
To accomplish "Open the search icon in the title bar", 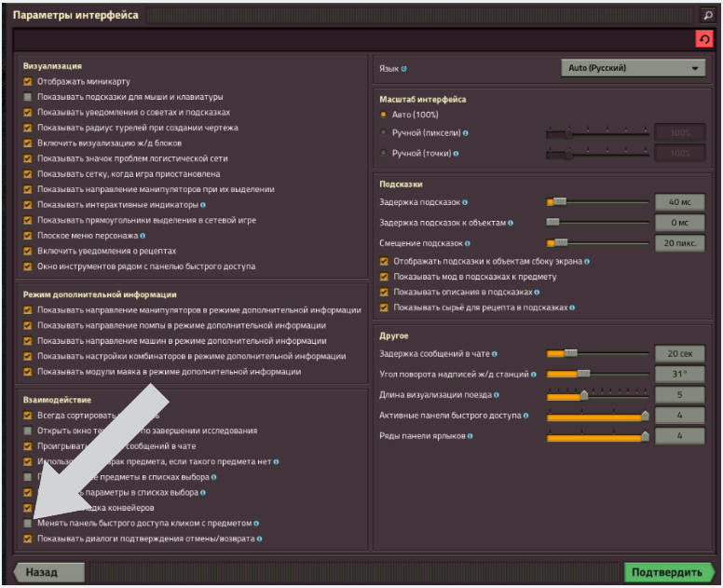I will (x=708, y=15).
